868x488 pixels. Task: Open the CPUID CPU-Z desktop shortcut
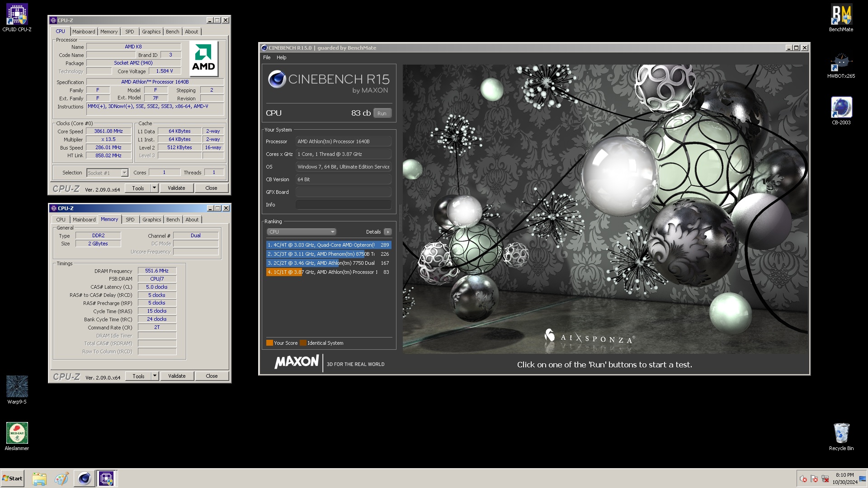coord(17,18)
